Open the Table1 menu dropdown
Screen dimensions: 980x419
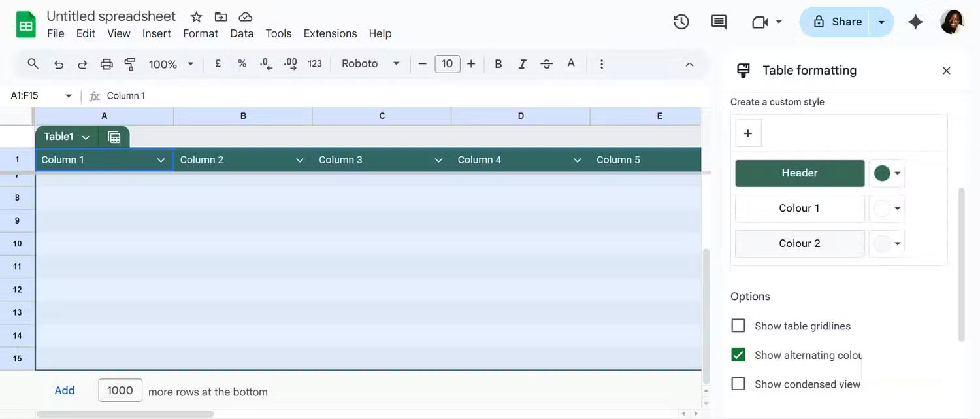point(85,137)
